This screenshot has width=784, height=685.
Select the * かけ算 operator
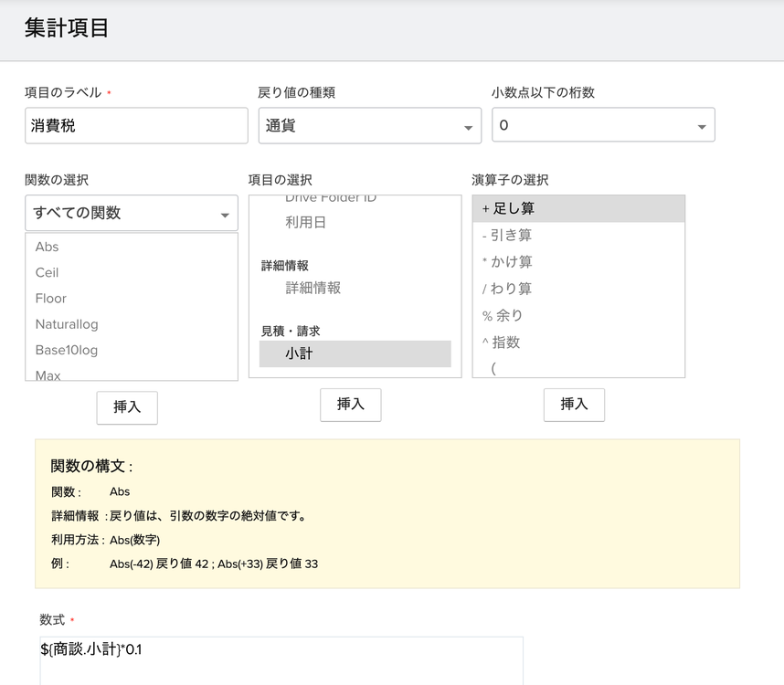(x=578, y=262)
